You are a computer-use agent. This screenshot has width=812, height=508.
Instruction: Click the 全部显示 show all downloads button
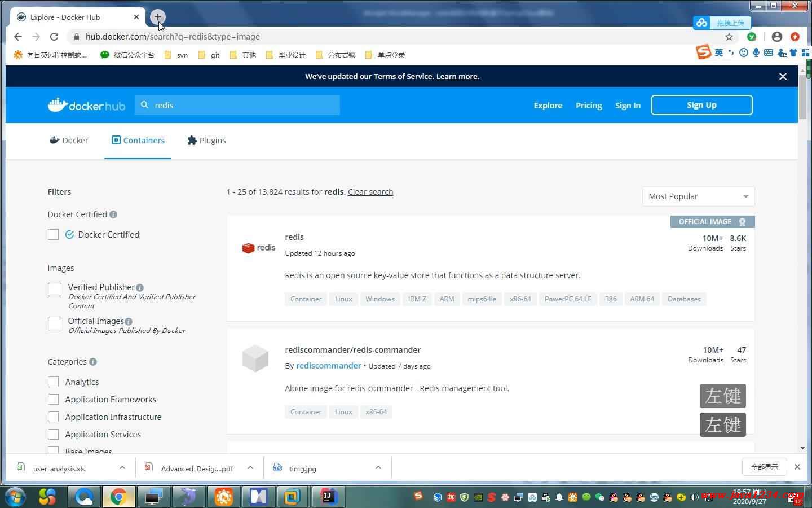point(765,467)
